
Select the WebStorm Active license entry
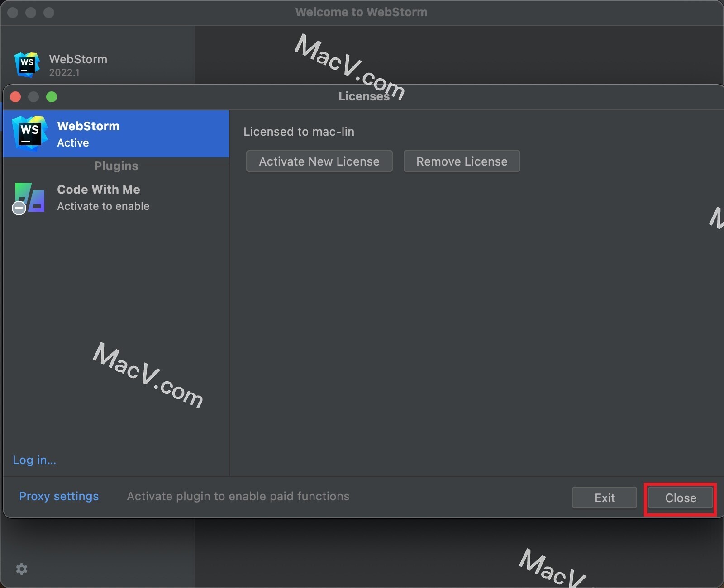pos(116,134)
